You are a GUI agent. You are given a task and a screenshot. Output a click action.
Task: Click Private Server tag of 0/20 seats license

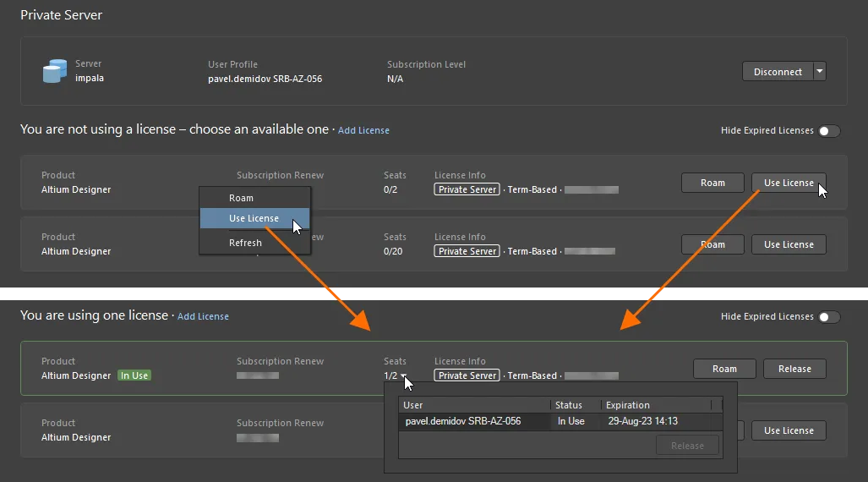(467, 251)
